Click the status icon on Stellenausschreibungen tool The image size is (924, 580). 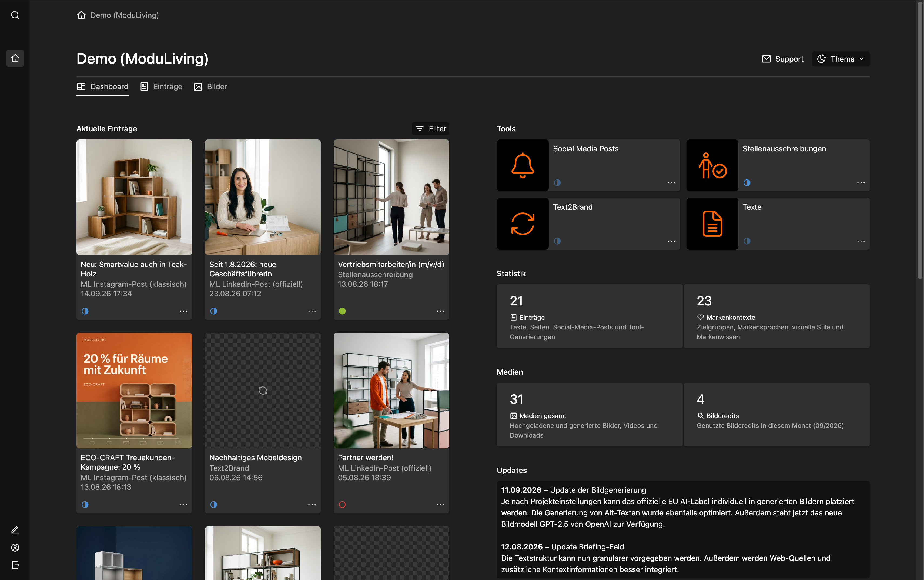coord(747,183)
